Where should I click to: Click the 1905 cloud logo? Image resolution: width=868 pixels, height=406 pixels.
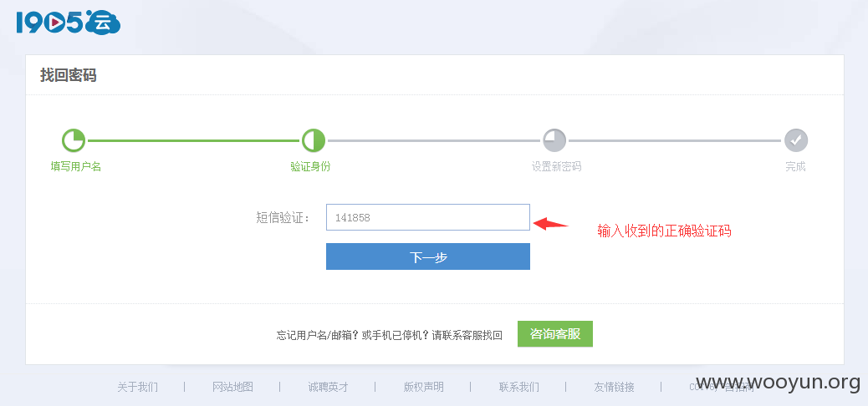[68, 23]
